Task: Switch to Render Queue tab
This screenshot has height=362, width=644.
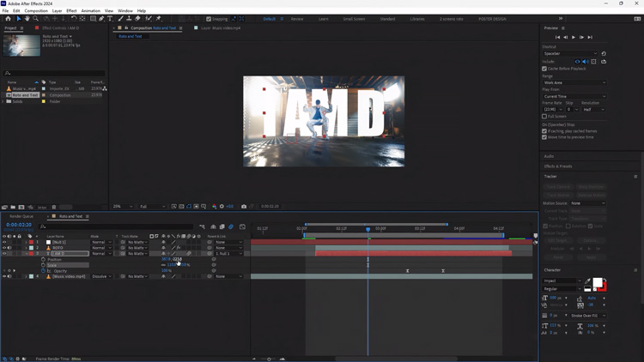Action: click(x=21, y=216)
